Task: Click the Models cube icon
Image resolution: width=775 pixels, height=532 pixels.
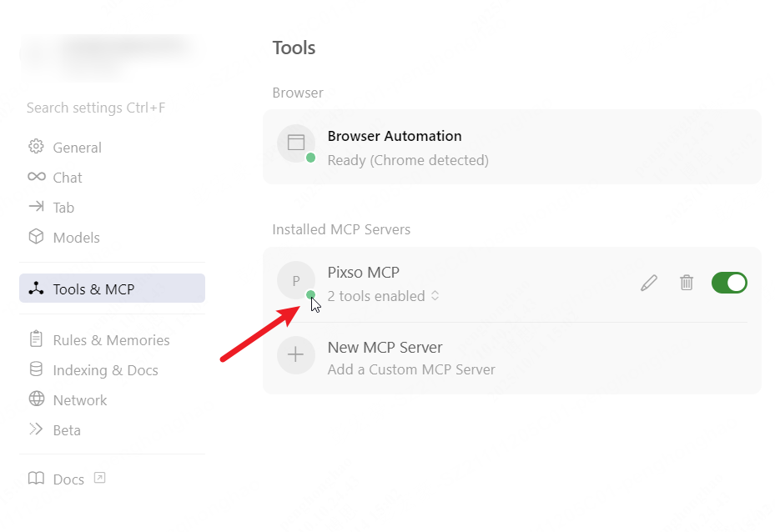Action: click(x=37, y=237)
